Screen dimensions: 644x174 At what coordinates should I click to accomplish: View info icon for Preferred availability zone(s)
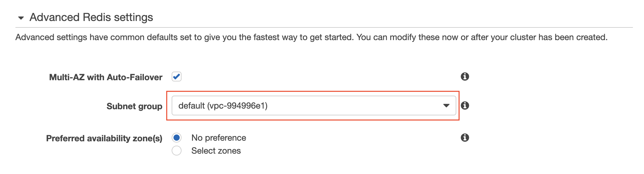click(x=465, y=138)
